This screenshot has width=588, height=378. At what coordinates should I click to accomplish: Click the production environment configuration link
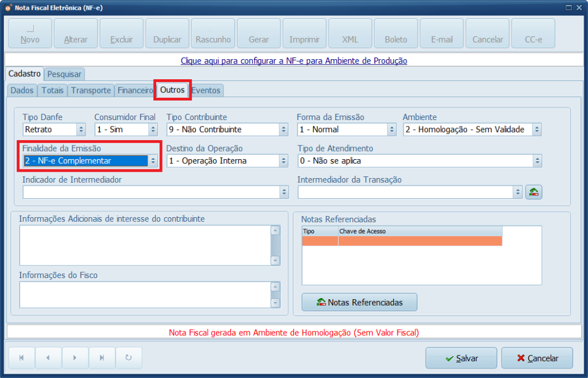[x=294, y=61]
